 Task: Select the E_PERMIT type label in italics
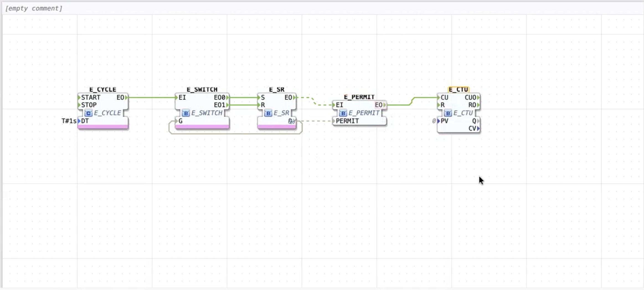[364, 113]
